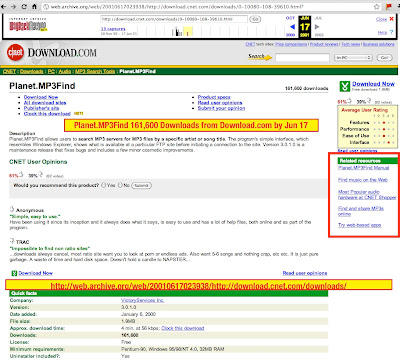Click Clock this download in bullet list
This screenshot has width=400, height=360.
tap(47, 114)
